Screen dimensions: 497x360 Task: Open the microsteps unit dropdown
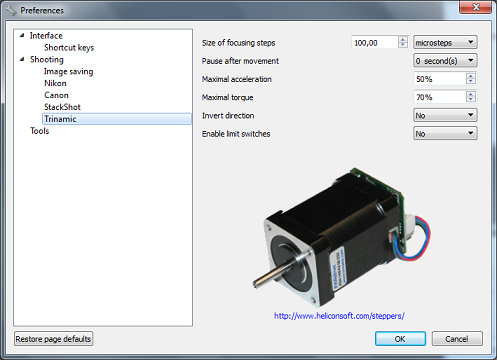(445, 42)
